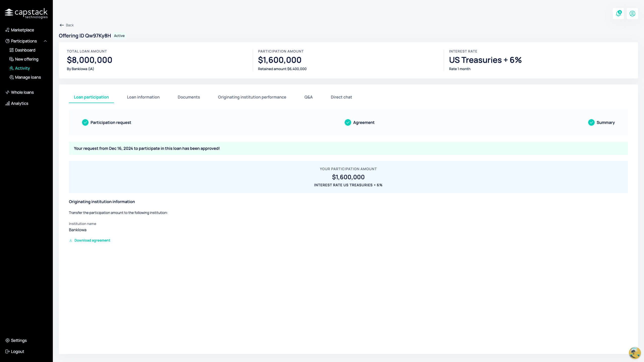This screenshot has height=362, width=644.
Task: Click the Analytics bar chart icon
Action: [x=7, y=103]
